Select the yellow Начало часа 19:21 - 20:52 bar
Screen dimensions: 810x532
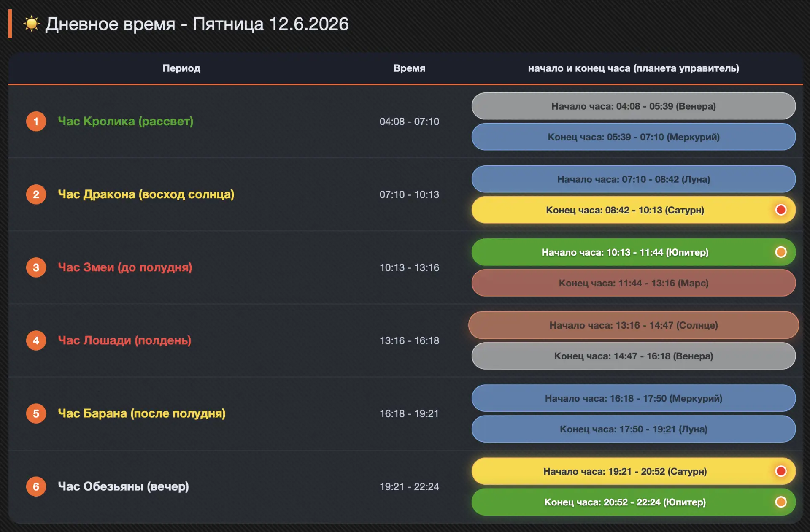point(634,471)
